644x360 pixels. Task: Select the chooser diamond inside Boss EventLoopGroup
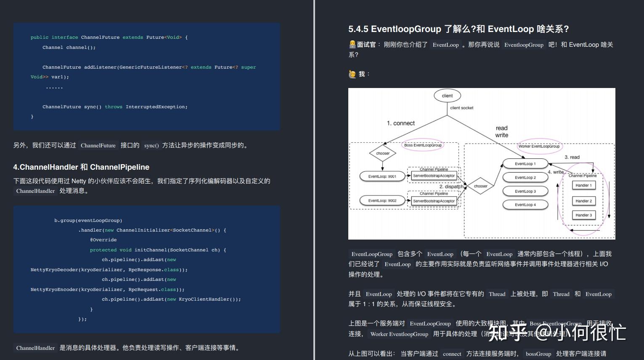[382, 154]
